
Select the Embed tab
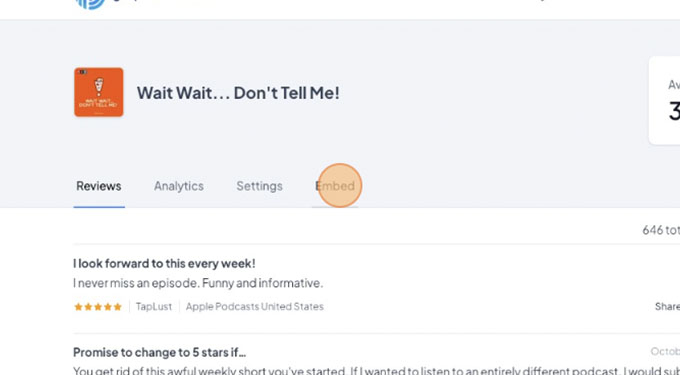point(335,186)
